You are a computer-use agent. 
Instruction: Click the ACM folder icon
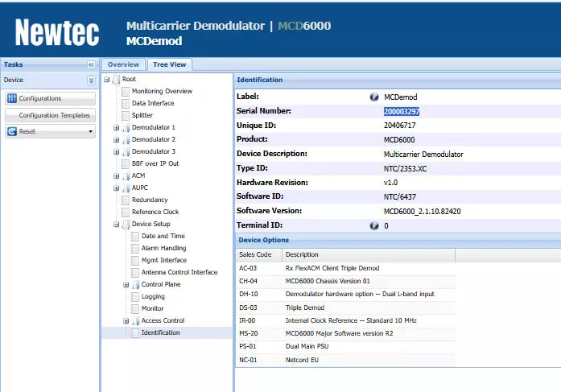pyautogui.click(x=126, y=176)
